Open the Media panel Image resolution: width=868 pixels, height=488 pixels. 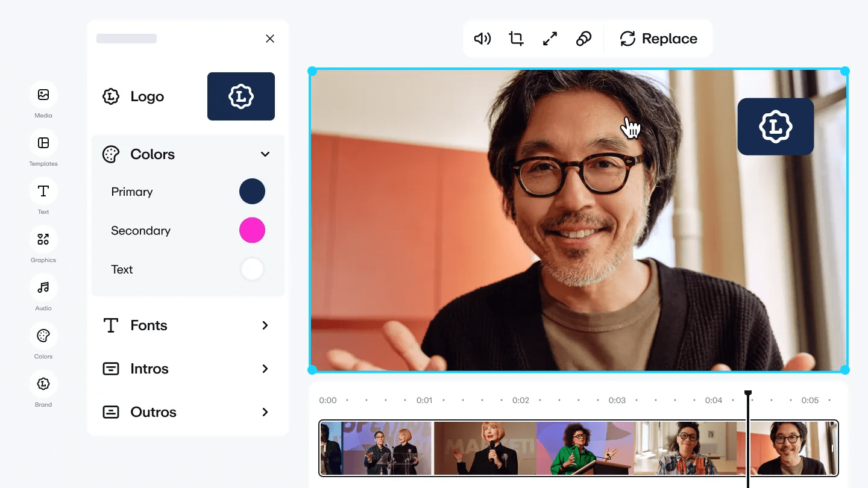point(43,95)
